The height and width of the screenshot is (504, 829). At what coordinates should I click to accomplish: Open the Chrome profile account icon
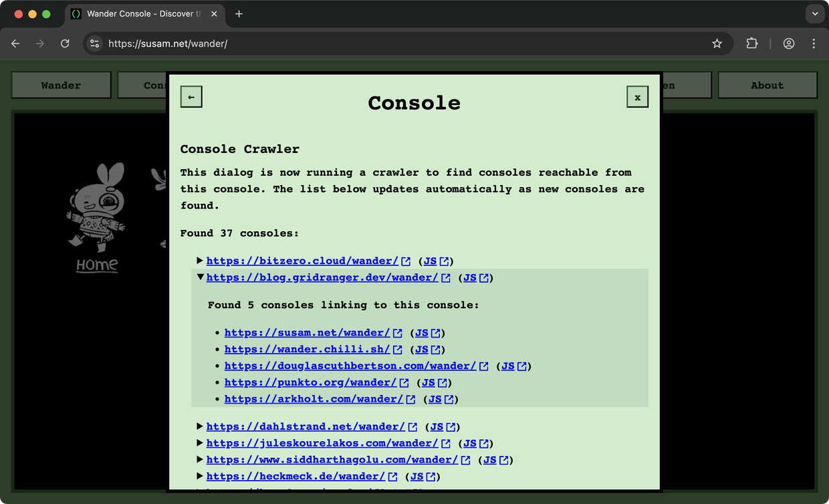coord(789,43)
